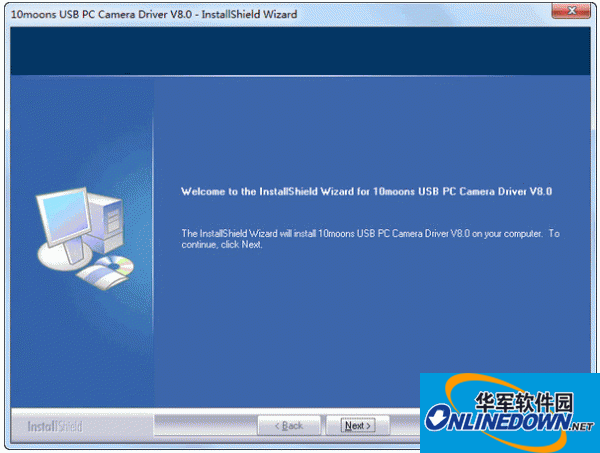Click the 'Welcome to the InstallShield Wizard' heading
The width and height of the screenshot is (600, 453).
pos(366,191)
